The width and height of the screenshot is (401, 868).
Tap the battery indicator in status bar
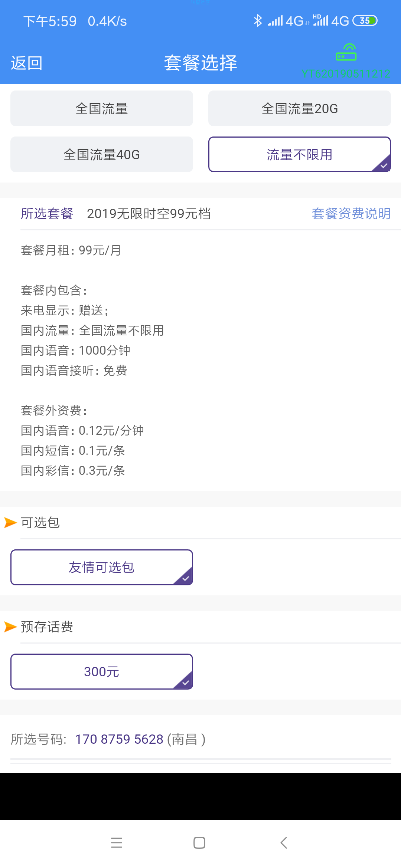365,21
